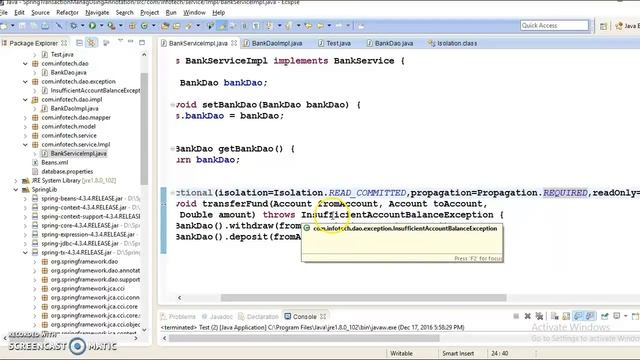Open the Refactor menu

point(67,13)
